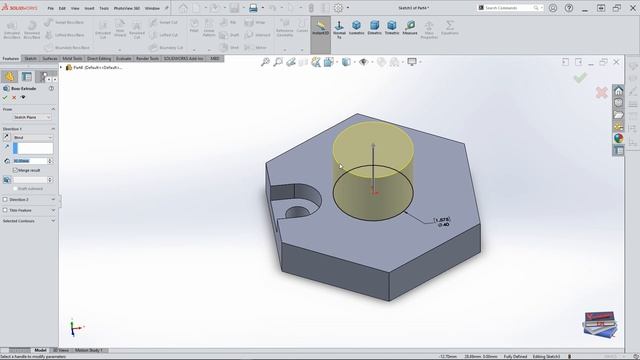The height and width of the screenshot is (360, 640).
Task: Open the Edit menu
Action: pyautogui.click(x=62, y=8)
